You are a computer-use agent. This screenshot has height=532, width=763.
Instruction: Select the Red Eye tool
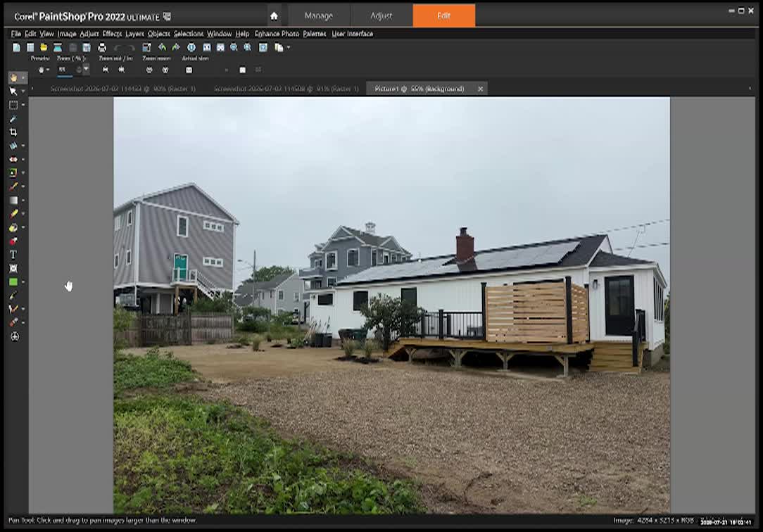click(x=13, y=160)
